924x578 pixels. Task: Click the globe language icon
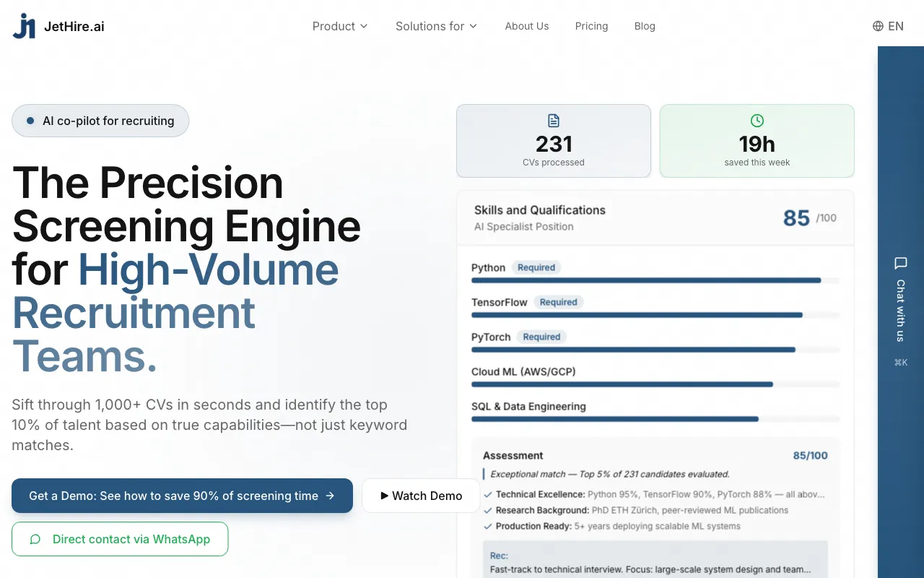(878, 26)
